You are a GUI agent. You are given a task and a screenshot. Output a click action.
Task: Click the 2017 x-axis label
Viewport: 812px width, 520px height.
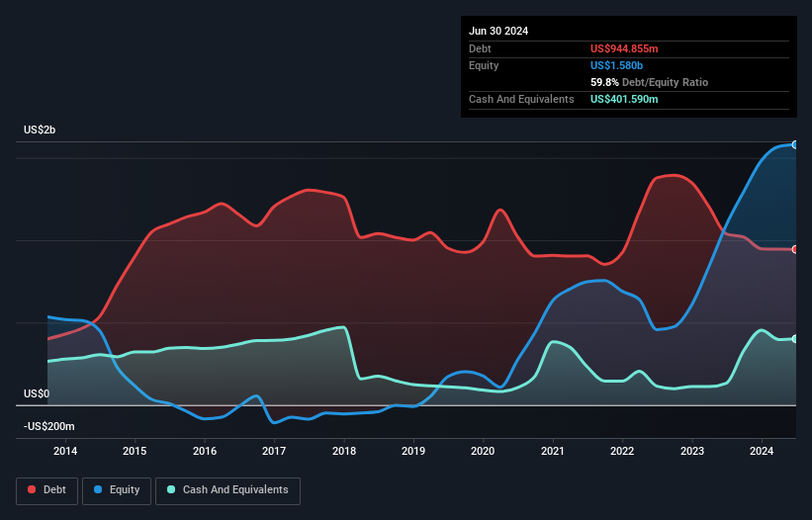pos(274,451)
